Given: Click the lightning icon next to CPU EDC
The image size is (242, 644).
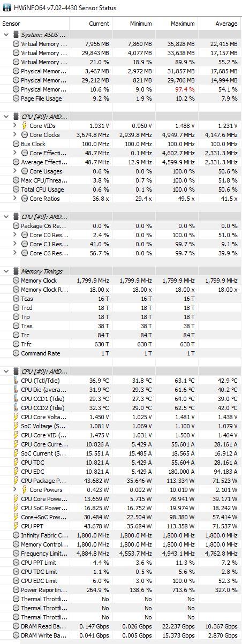Looking at the screenshot, I should point(16,472).
